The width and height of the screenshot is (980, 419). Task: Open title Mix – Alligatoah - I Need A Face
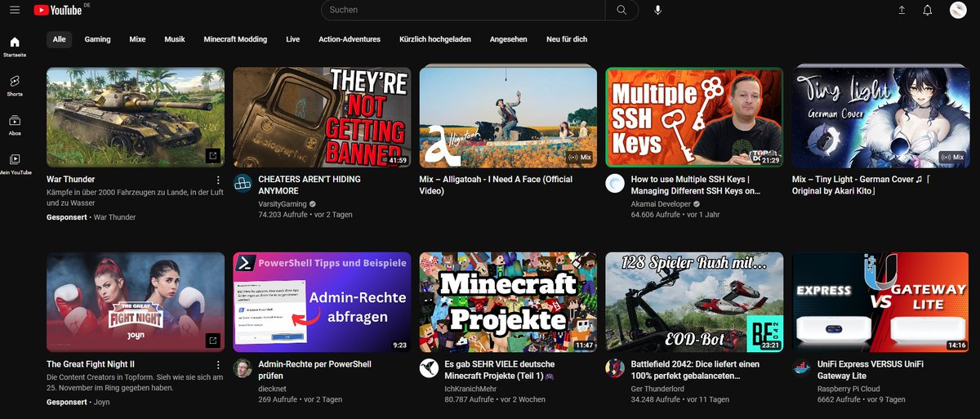[x=496, y=185]
